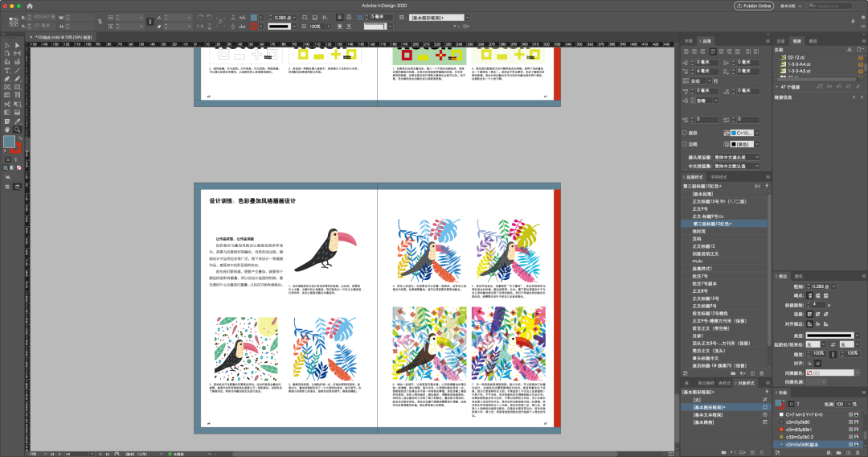Select the Hand tool
The height and width of the screenshot is (457, 868).
(x=6, y=130)
